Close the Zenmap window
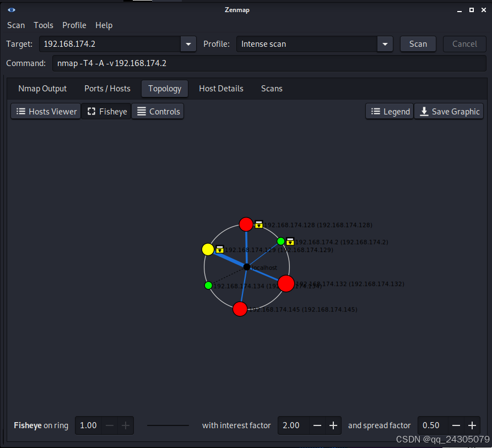Screen dimensions: 492x448 pos(484,10)
